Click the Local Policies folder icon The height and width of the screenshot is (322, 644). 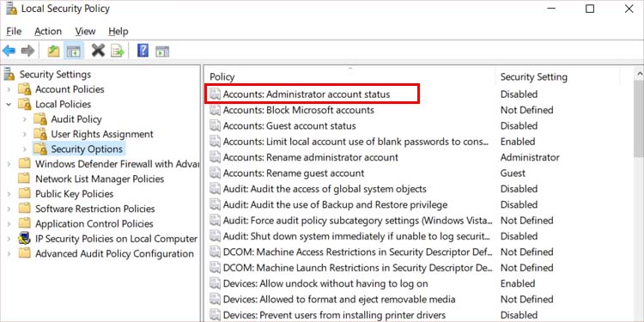(x=25, y=104)
